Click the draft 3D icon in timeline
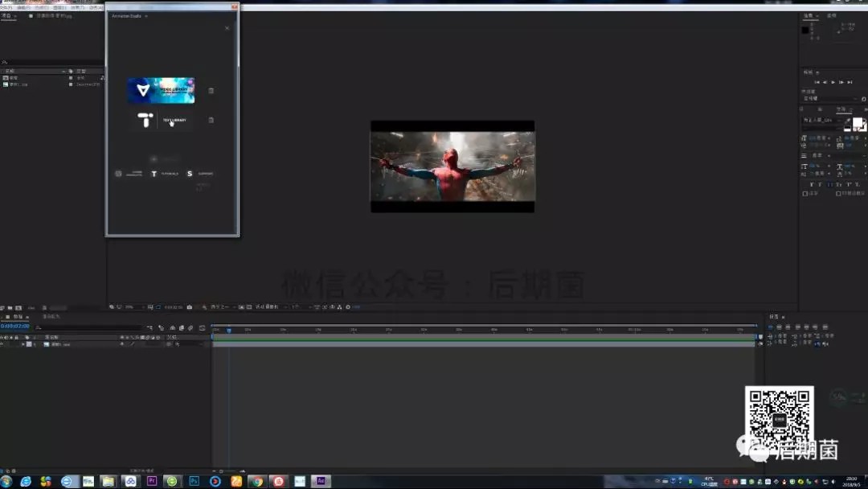This screenshot has height=489, width=868. click(161, 328)
